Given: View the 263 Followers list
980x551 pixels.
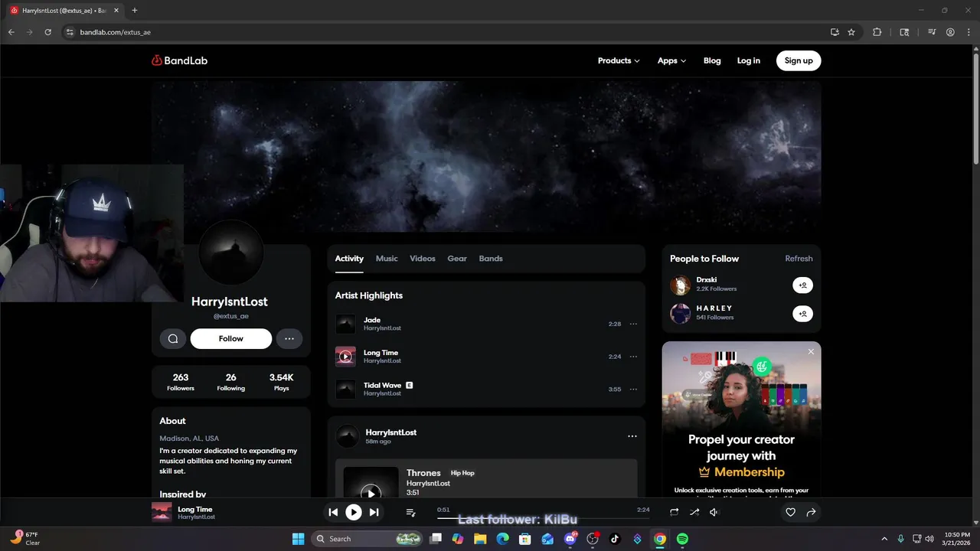Looking at the screenshot, I should (181, 382).
